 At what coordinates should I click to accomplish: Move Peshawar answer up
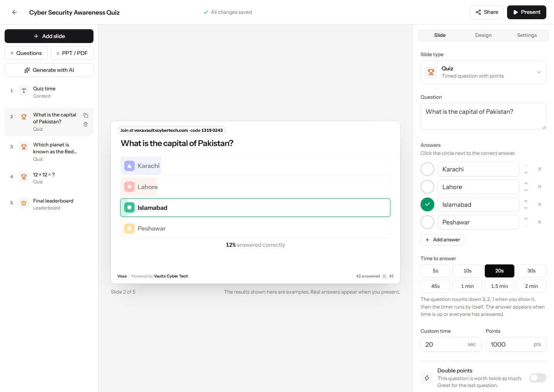pos(526,219)
